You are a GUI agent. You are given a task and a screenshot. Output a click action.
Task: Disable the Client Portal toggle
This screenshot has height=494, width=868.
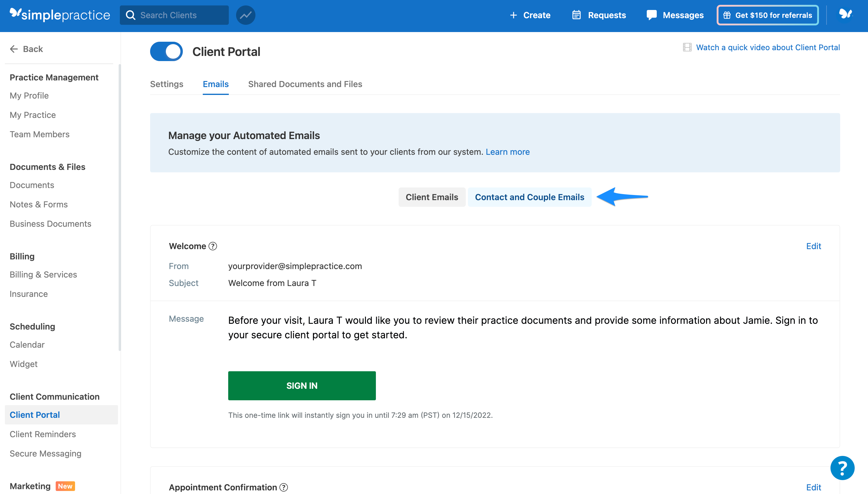point(166,51)
